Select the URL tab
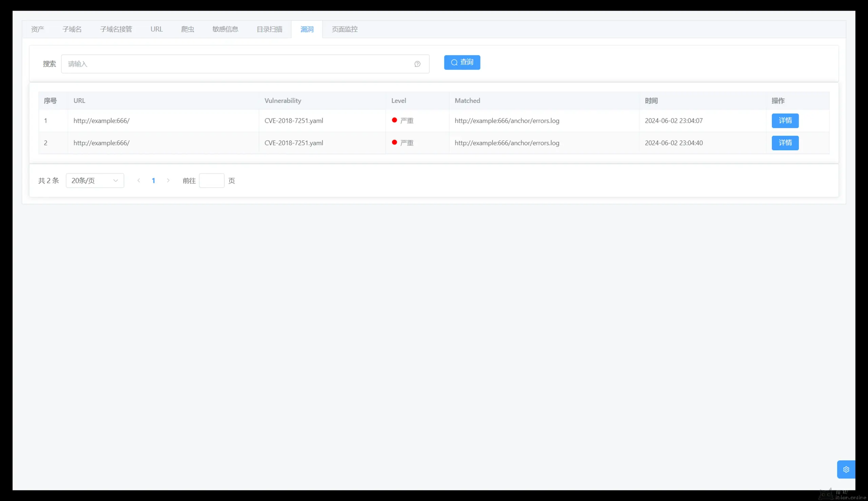This screenshot has width=868, height=501. 156,29
